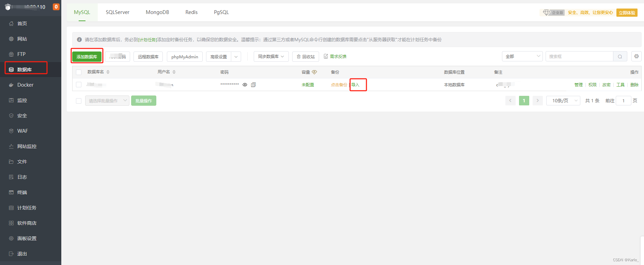Open the table column settings gear
Viewport: 644px width, 265px height.
[637, 56]
